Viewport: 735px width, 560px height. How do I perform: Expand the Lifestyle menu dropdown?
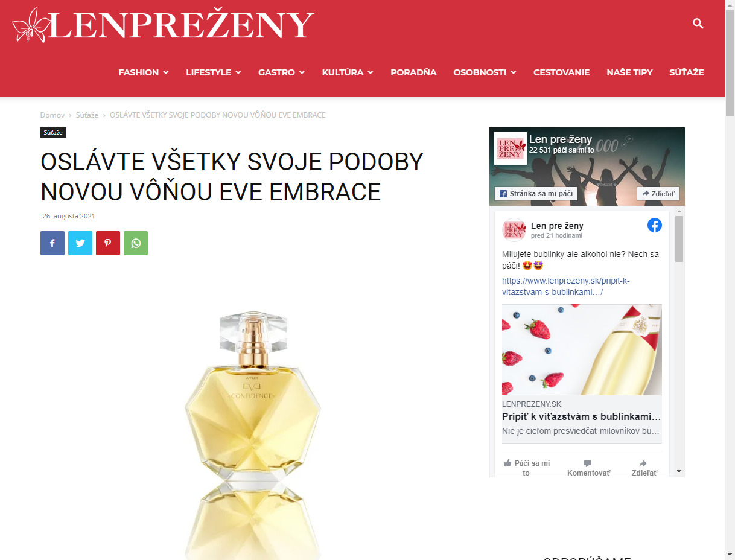tap(214, 72)
